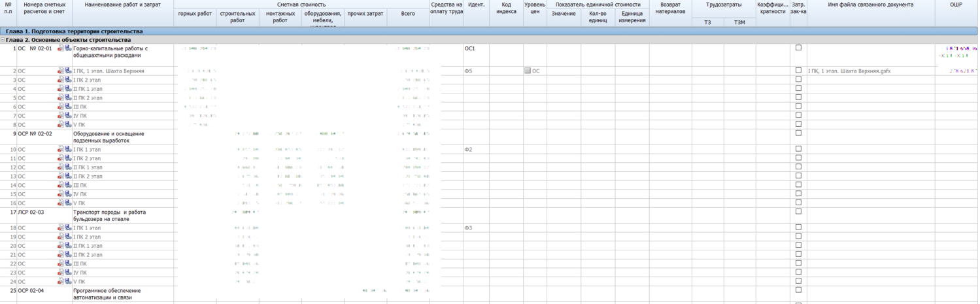980x304 pixels.
Task: Click blue disk icon in row 22
Action: tap(69, 263)
